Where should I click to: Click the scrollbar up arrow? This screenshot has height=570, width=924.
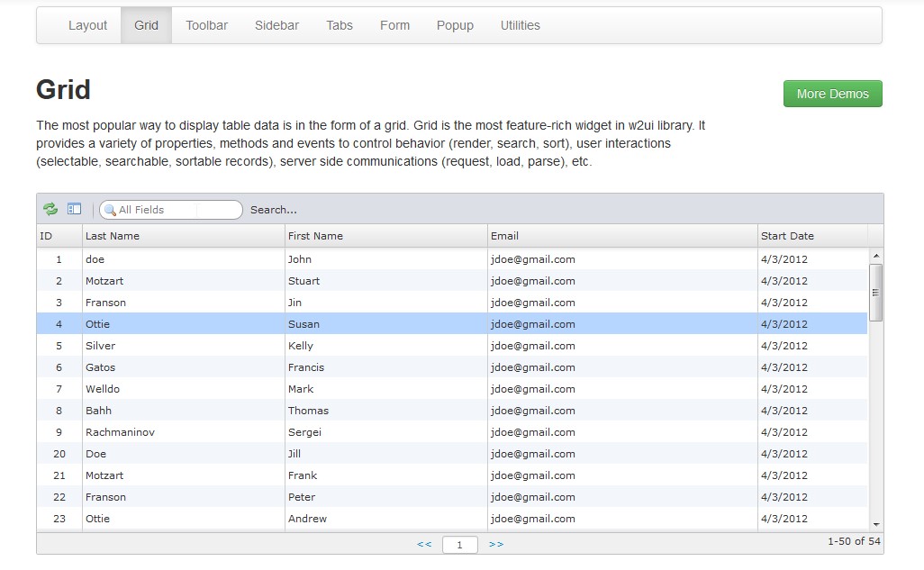point(875,257)
